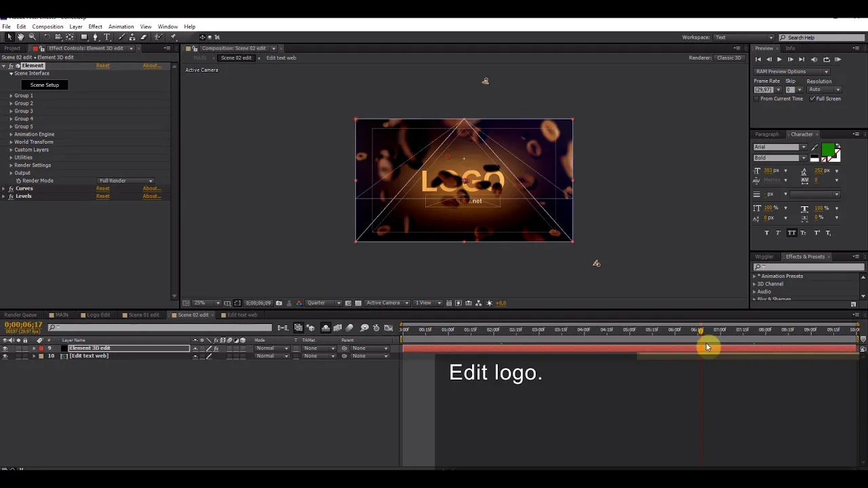Select the Rotation tool
The width and height of the screenshot is (868, 488).
pyautogui.click(x=47, y=37)
